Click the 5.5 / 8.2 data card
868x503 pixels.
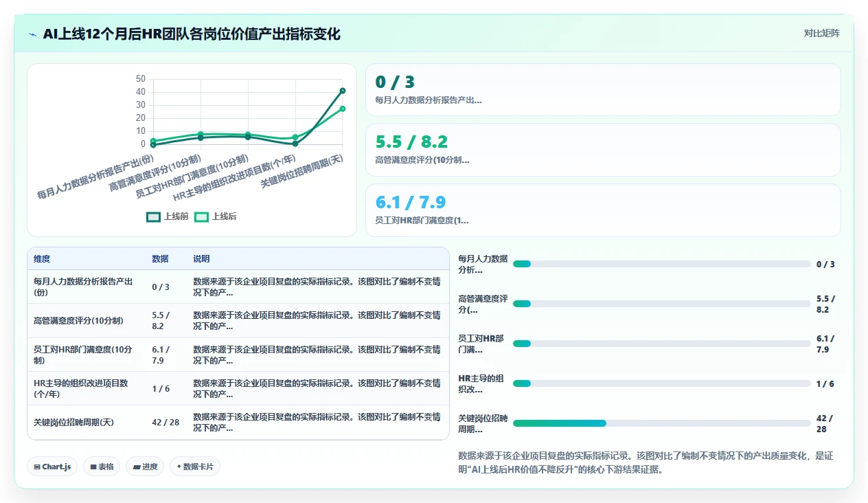point(603,150)
